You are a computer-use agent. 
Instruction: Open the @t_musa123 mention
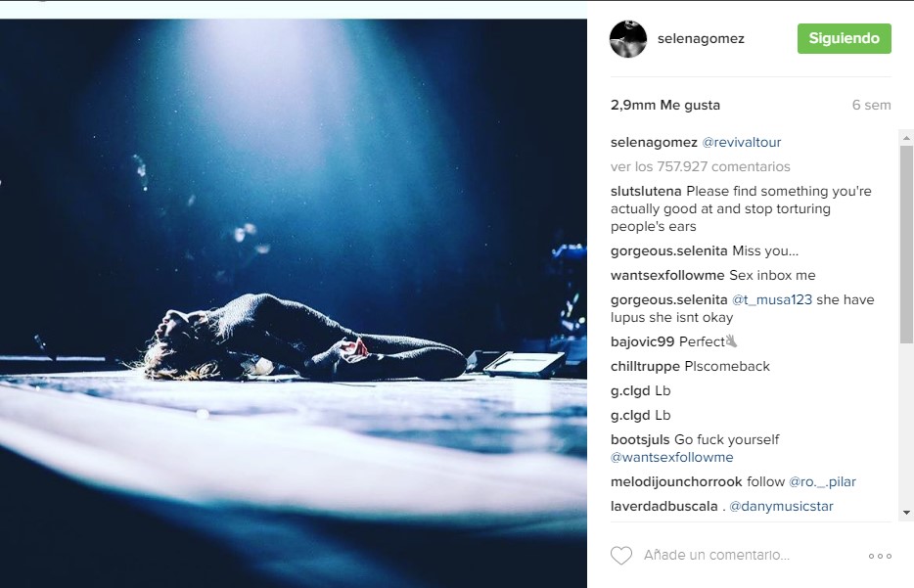coord(772,299)
